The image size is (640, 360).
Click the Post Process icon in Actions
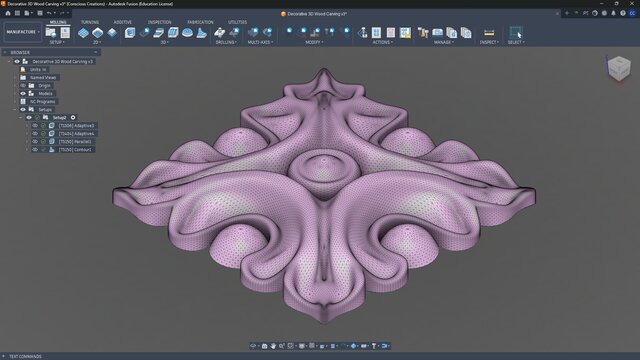pyautogui.click(x=391, y=33)
